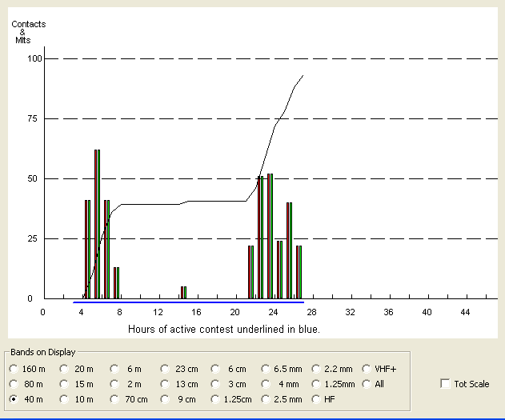The width and height of the screenshot is (505, 420).
Task: Select the 3 cm band
Action: pos(216,384)
